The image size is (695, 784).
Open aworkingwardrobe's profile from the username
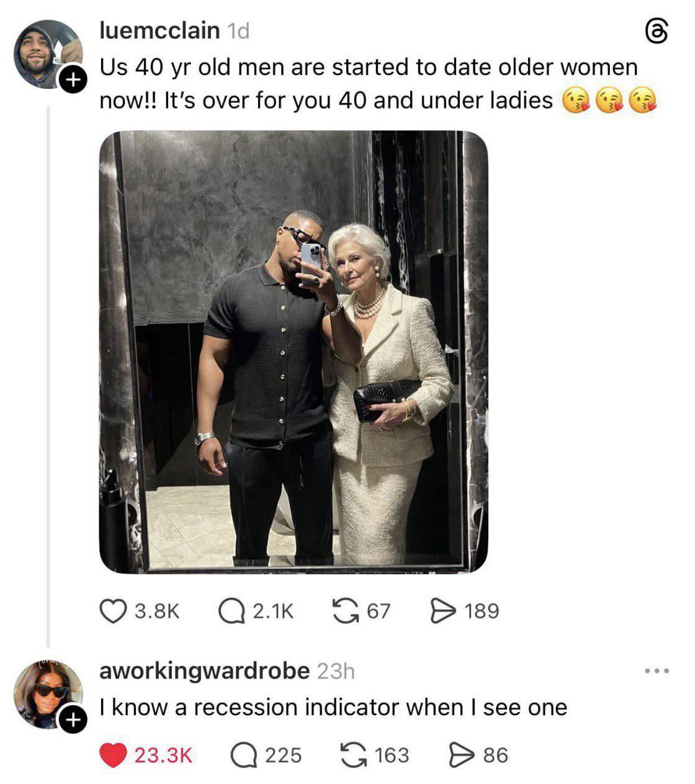click(x=204, y=670)
